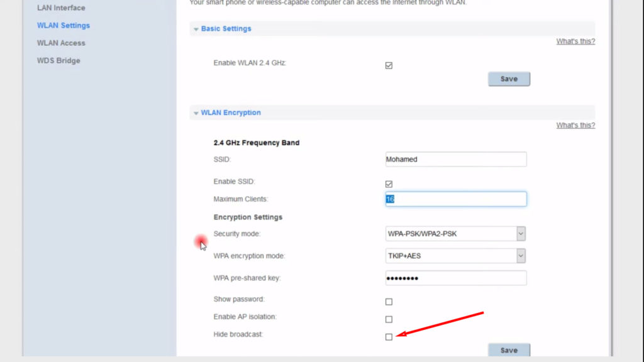Open What's this? help for Basic Settings
The width and height of the screenshot is (644, 362).
[575, 41]
